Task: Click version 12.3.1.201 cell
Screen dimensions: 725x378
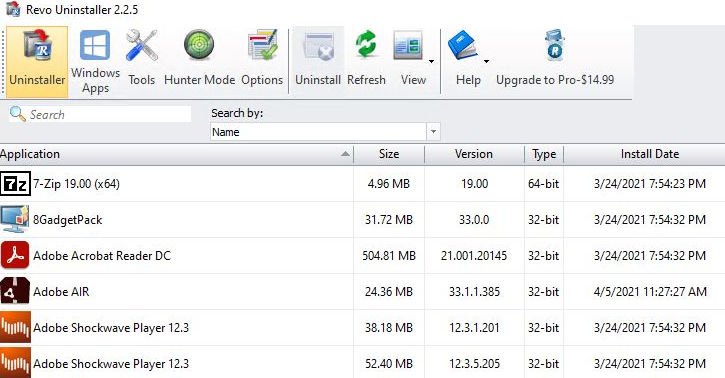Action: click(474, 328)
